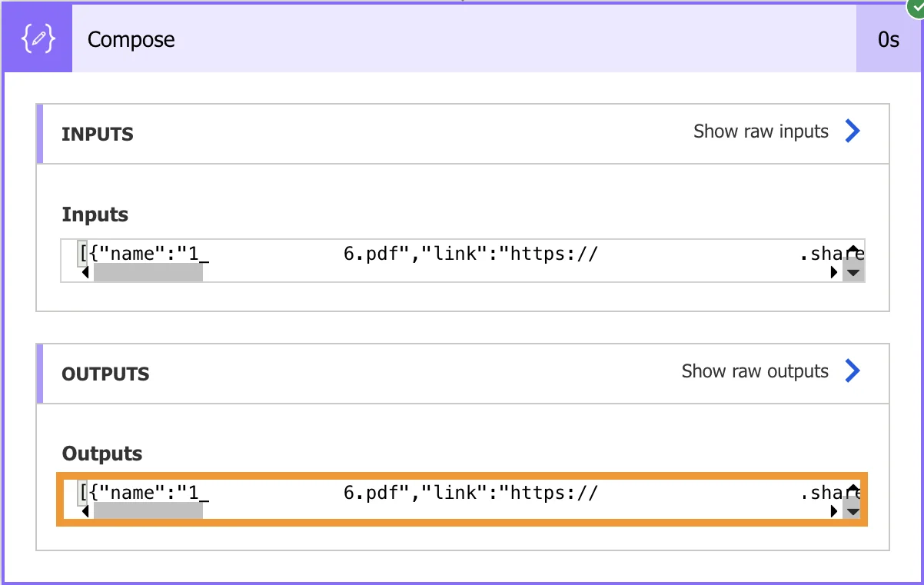924x585 pixels.
Task: Click the 0s duration badge
Action: (x=889, y=40)
